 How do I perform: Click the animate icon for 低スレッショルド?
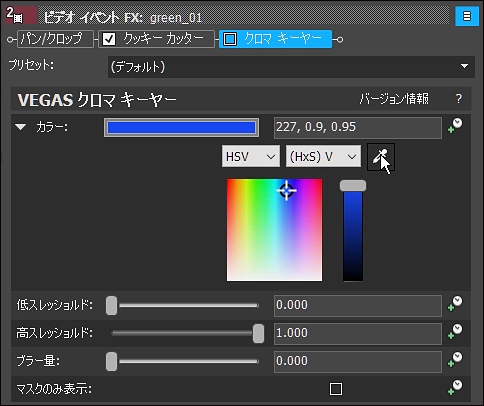[x=455, y=304]
